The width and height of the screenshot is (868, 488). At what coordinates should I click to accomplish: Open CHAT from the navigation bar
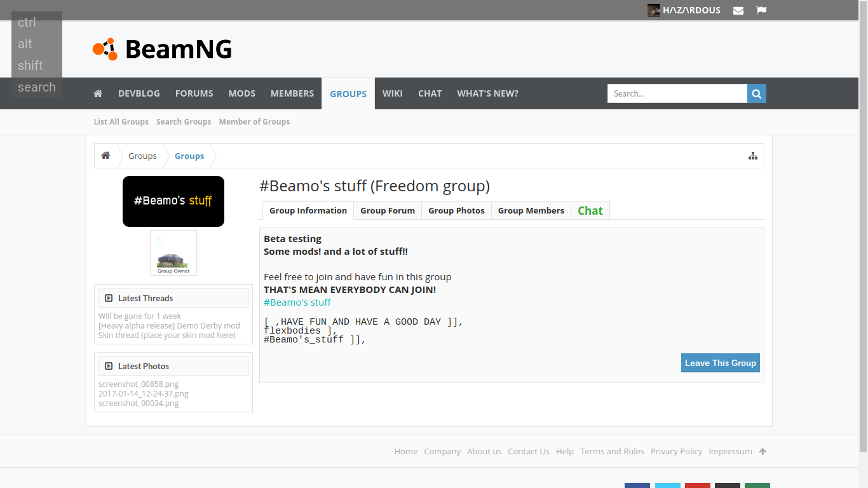(430, 93)
